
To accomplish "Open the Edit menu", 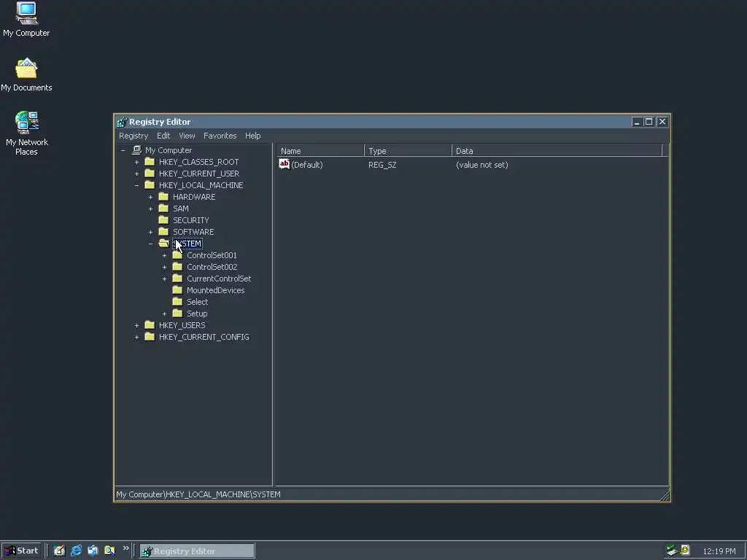I will tap(163, 136).
